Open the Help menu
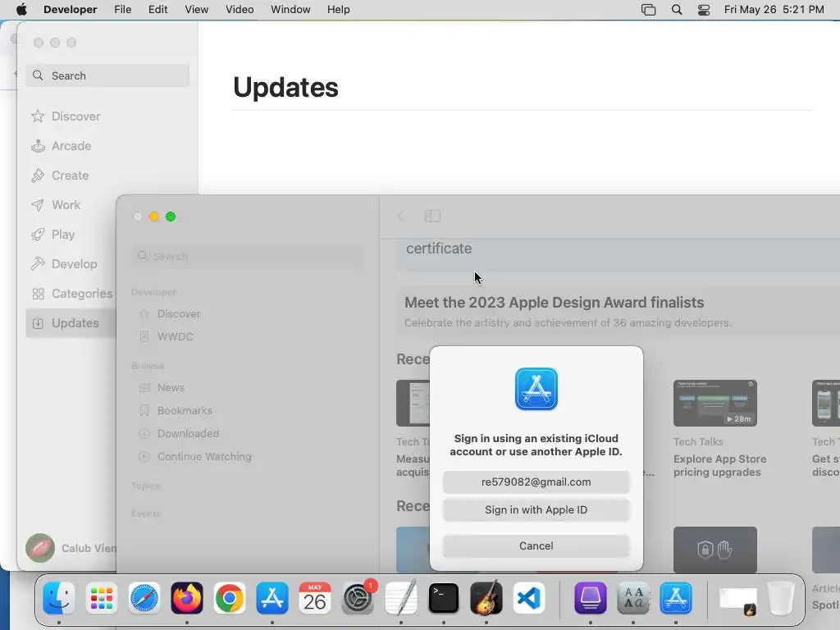 [339, 10]
